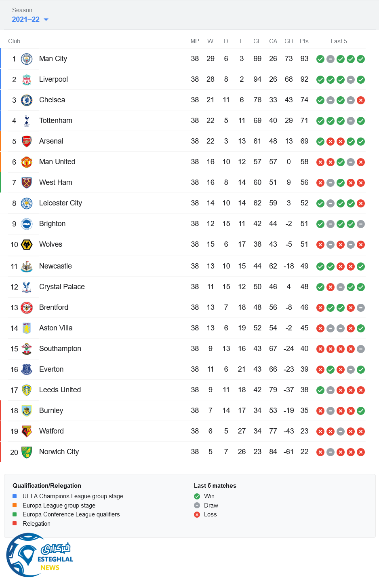Click the Man City club crest

27,59
